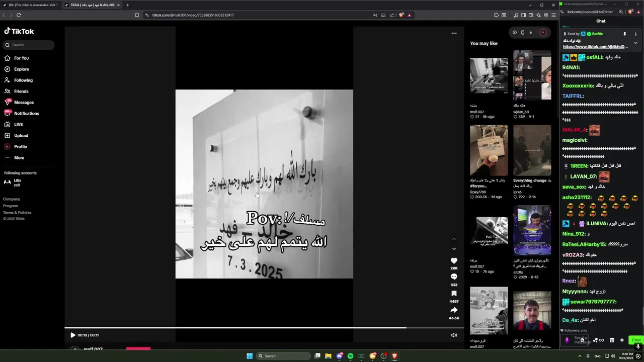Seek on the video progress bar
Image resolution: width=644 pixels, height=362 pixels.
pos(264,328)
